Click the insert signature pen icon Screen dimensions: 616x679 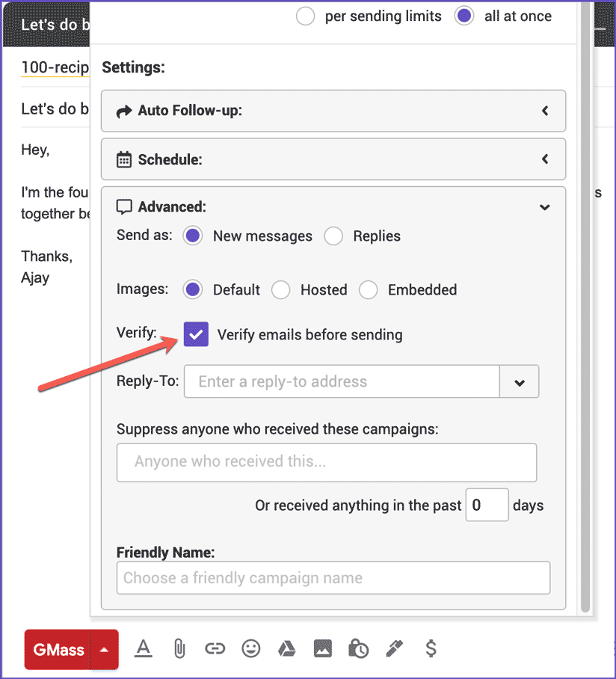coord(395,649)
